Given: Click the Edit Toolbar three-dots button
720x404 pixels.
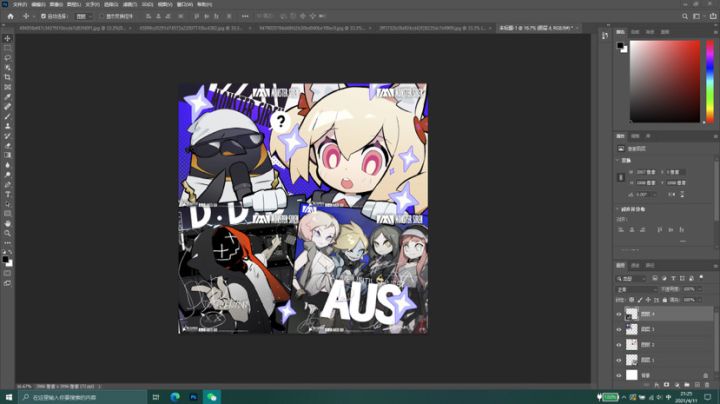Looking at the screenshot, I should [x=7, y=243].
